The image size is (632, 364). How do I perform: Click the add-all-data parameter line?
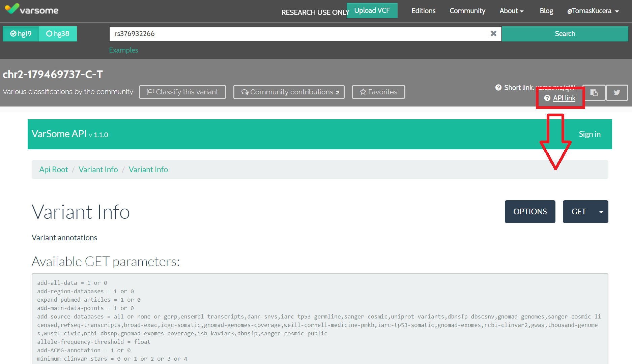click(x=72, y=283)
